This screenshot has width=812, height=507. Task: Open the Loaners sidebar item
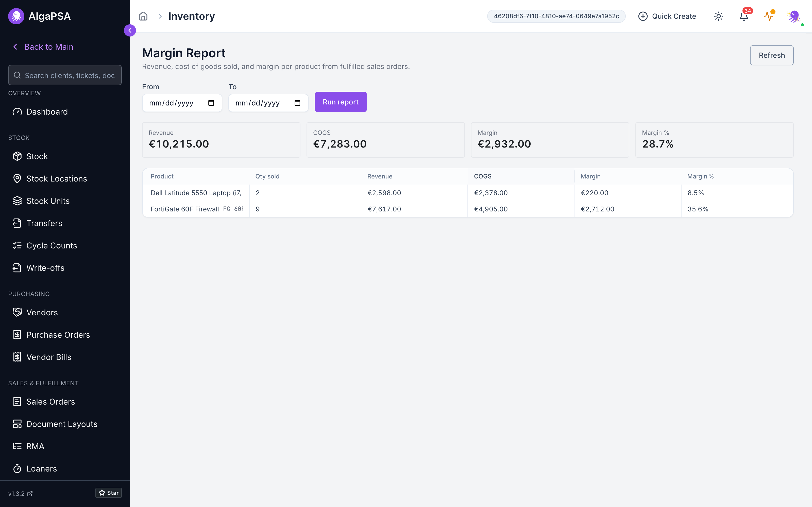point(42,469)
